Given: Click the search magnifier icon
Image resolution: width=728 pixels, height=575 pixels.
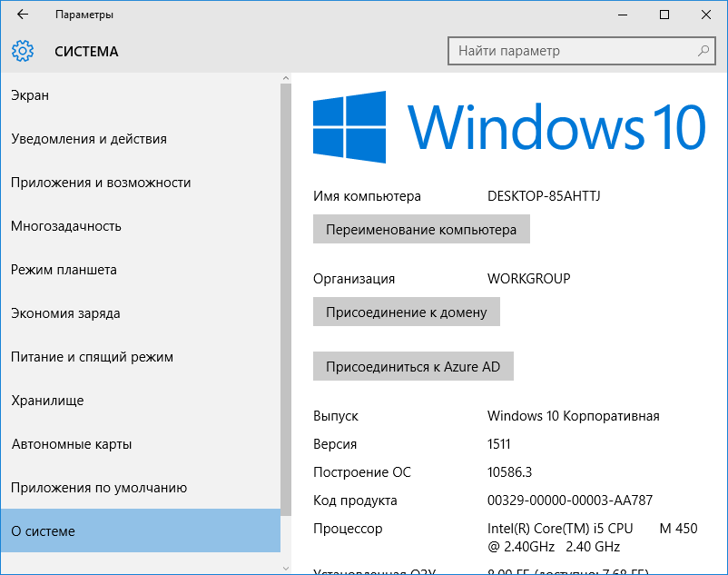Looking at the screenshot, I should pos(703,51).
